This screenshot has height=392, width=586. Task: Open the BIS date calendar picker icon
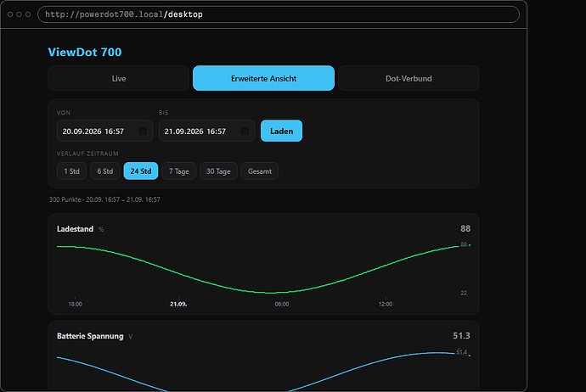pos(245,131)
